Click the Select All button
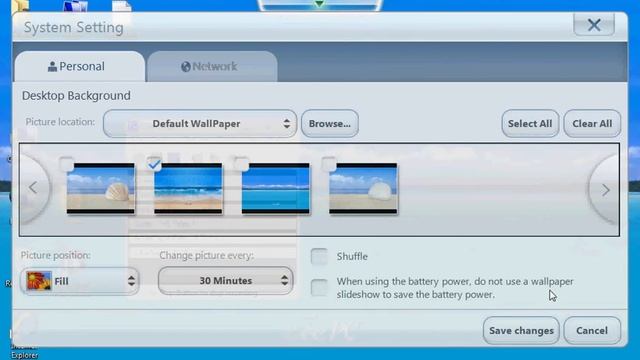 coord(530,124)
